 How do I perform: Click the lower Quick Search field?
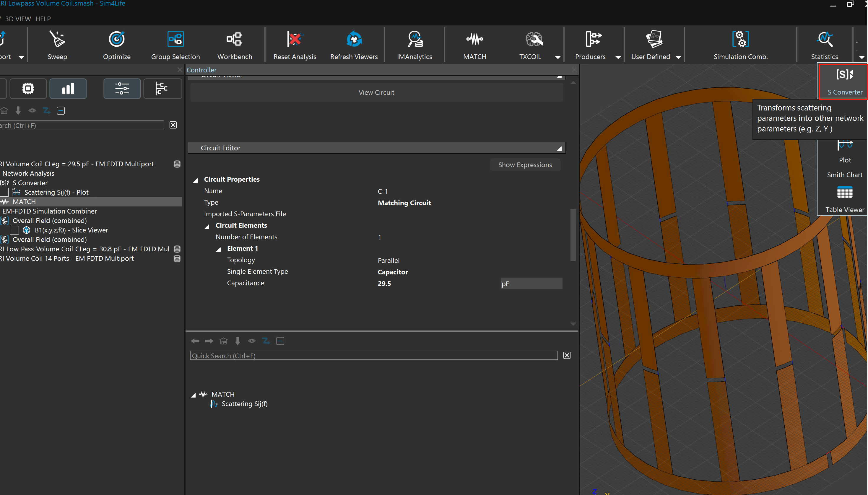[373, 356]
